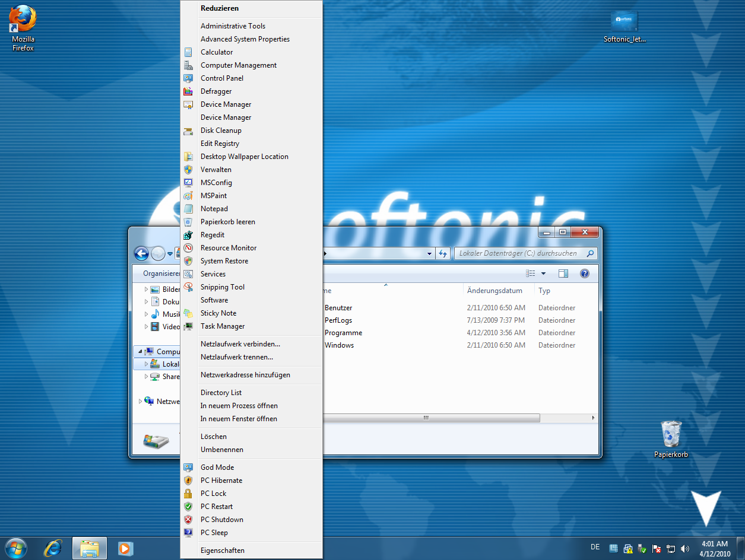
Task: Click the Explorer horizontal scrollbar
Action: (426, 418)
